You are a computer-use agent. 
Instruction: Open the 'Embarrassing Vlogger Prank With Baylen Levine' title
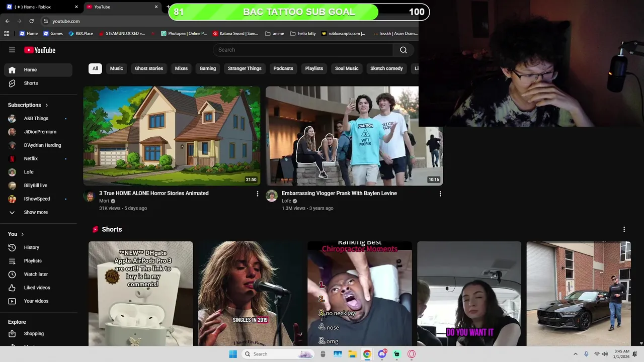(x=339, y=193)
